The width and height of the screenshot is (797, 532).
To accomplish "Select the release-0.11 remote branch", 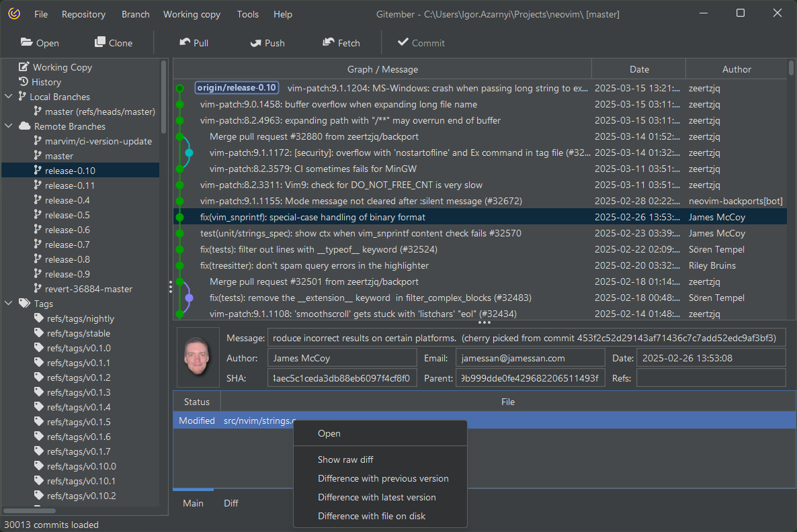I will point(70,185).
